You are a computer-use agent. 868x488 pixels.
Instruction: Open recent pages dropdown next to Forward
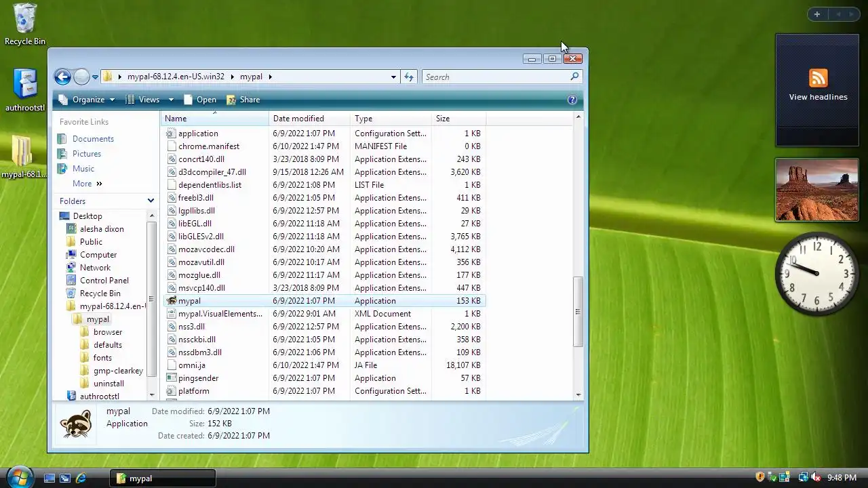click(x=96, y=77)
